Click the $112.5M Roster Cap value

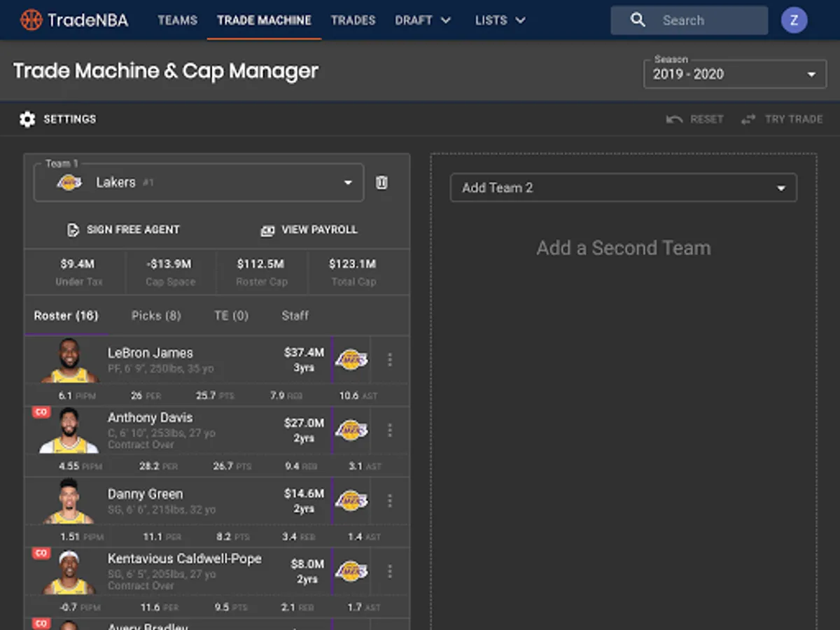click(x=260, y=264)
